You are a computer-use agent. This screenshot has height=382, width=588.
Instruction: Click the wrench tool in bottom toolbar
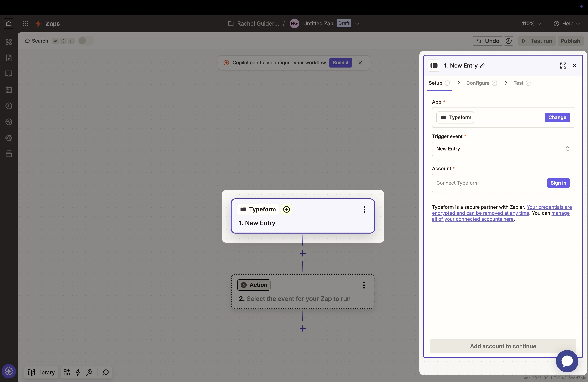(x=89, y=372)
